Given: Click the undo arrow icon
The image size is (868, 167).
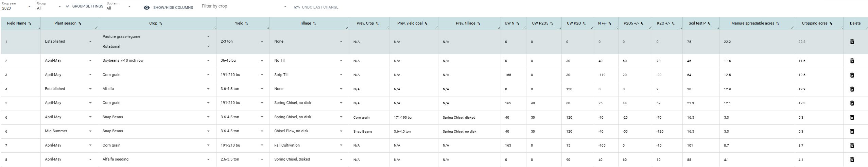Looking at the screenshot, I should coord(297,7).
